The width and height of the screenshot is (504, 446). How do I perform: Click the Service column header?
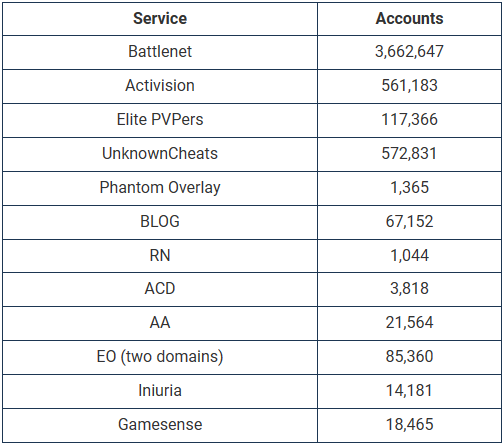pos(160,18)
